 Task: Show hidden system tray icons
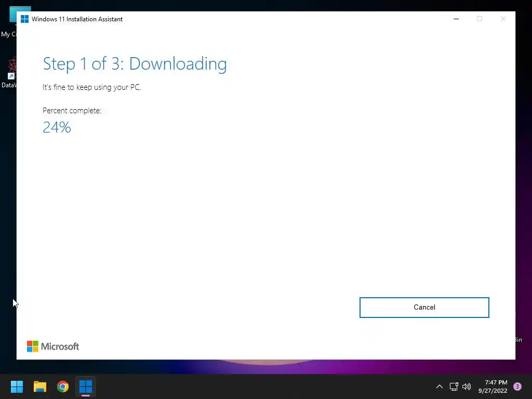click(x=440, y=387)
